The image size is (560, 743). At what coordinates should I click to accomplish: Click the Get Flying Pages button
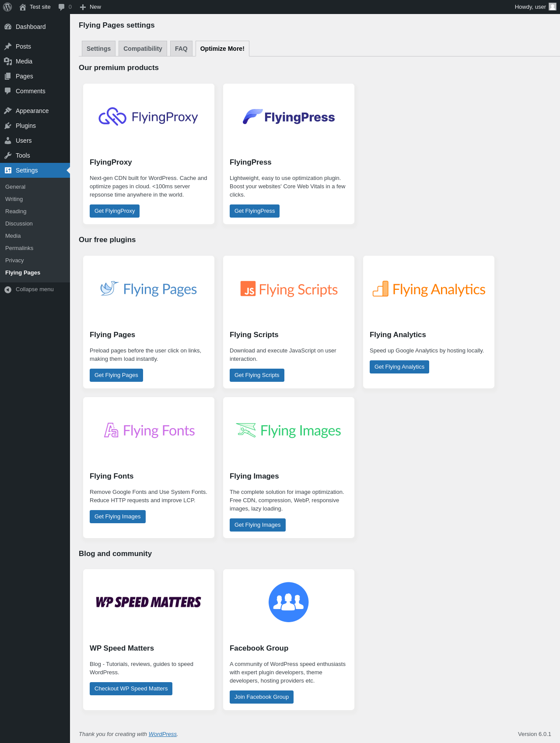[x=116, y=375]
